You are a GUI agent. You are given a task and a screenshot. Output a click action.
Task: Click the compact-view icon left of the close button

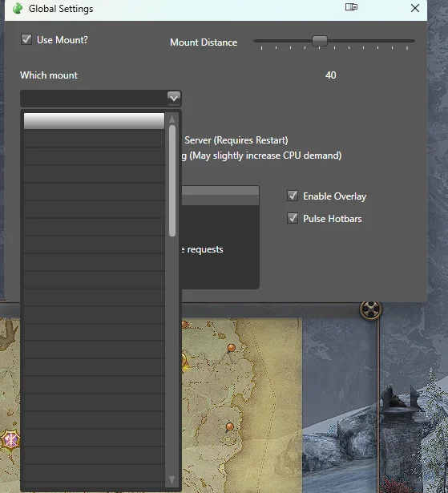tap(351, 7)
